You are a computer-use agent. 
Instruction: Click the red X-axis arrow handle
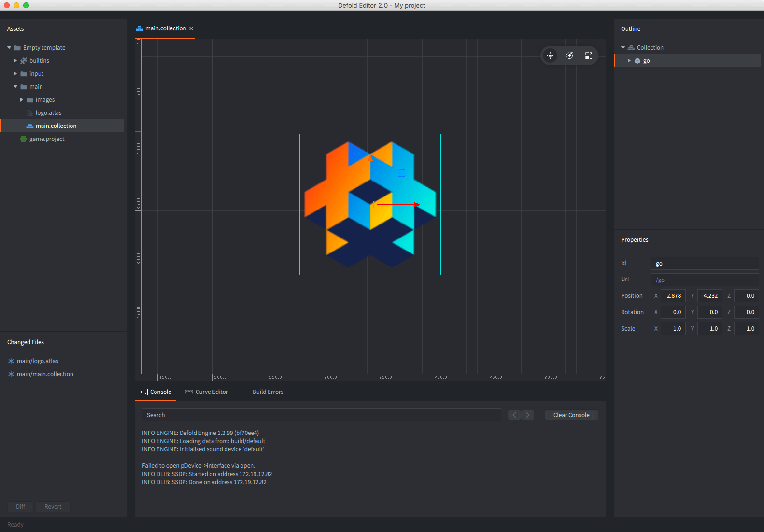417,205
